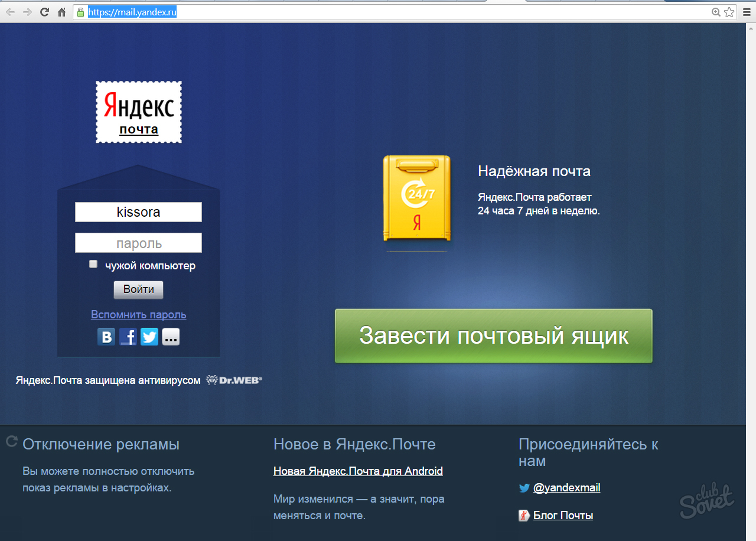Click the refresh icon beside Отключение рекламы
This screenshot has height=541, width=756.
coord(11,441)
